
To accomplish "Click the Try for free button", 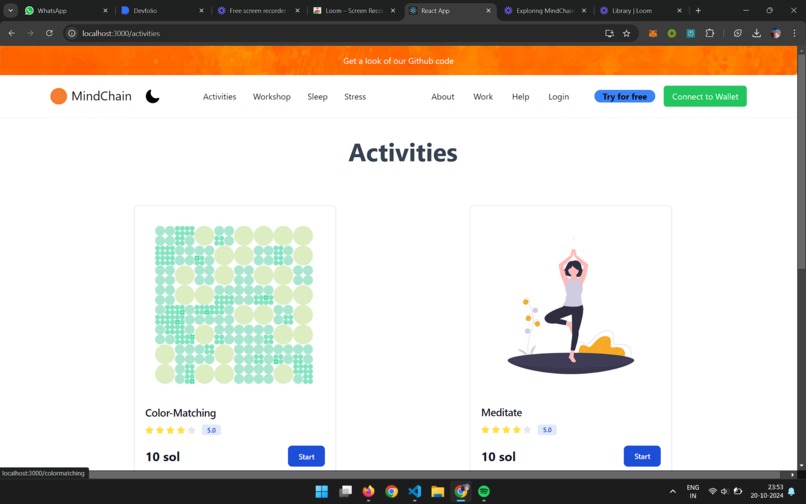I will click(625, 96).
